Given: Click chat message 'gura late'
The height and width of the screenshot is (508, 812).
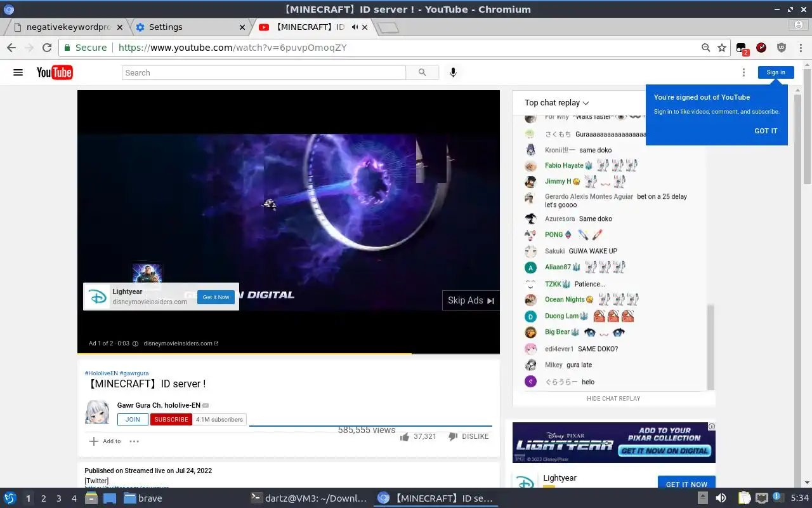Looking at the screenshot, I should 579,365.
